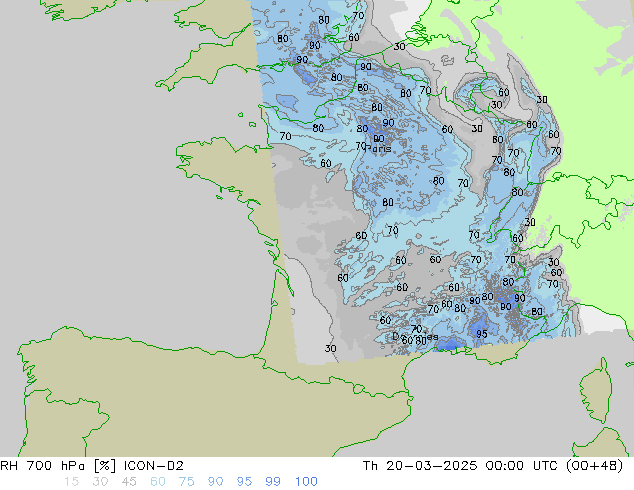Image resolution: width=634 pixels, height=490 pixels.
Task: Select the 60 value in the bottom legend
Action: point(158,482)
